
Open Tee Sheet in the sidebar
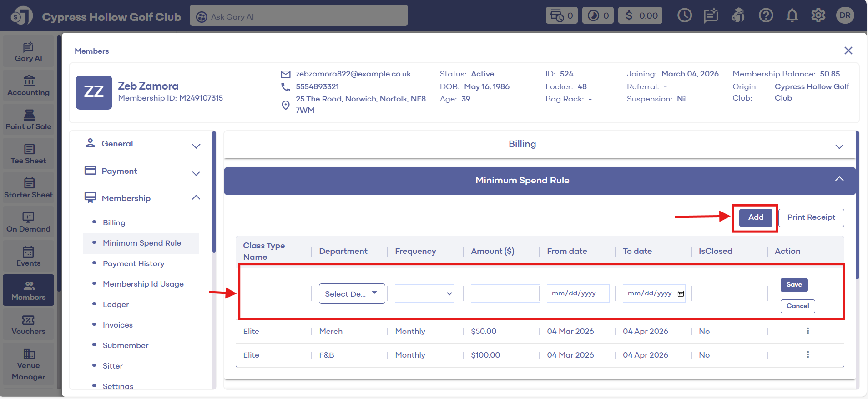click(x=28, y=154)
